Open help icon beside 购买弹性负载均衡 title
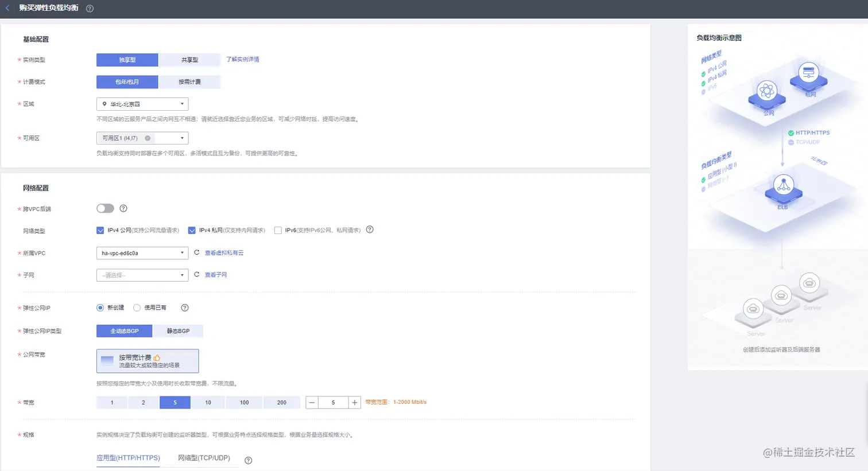 [x=90, y=9]
